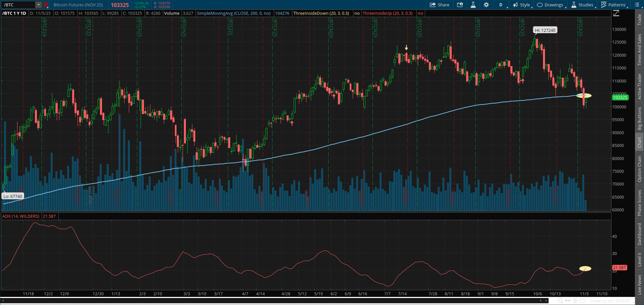Open the Drawings tools menu
This screenshot has width=644, height=305.
pos(552,5)
